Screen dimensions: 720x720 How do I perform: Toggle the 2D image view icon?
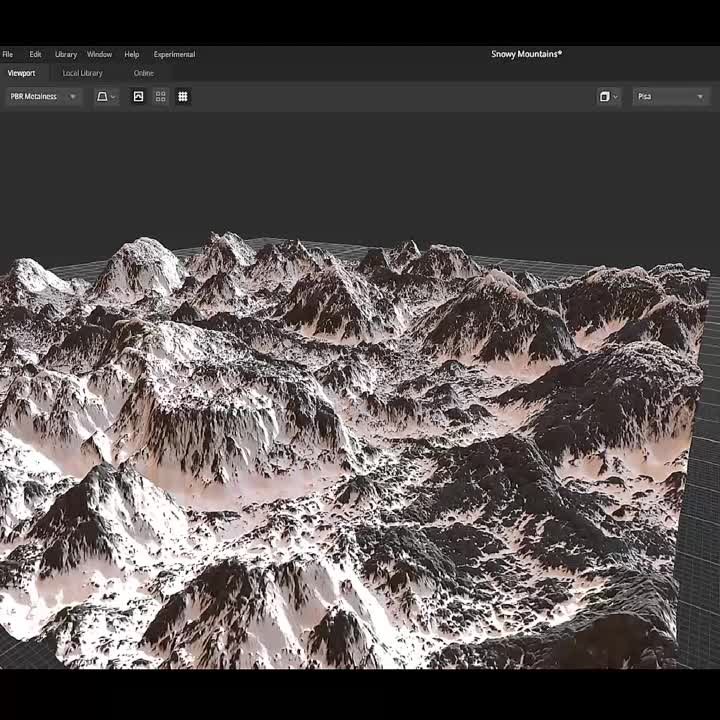pyautogui.click(x=138, y=96)
